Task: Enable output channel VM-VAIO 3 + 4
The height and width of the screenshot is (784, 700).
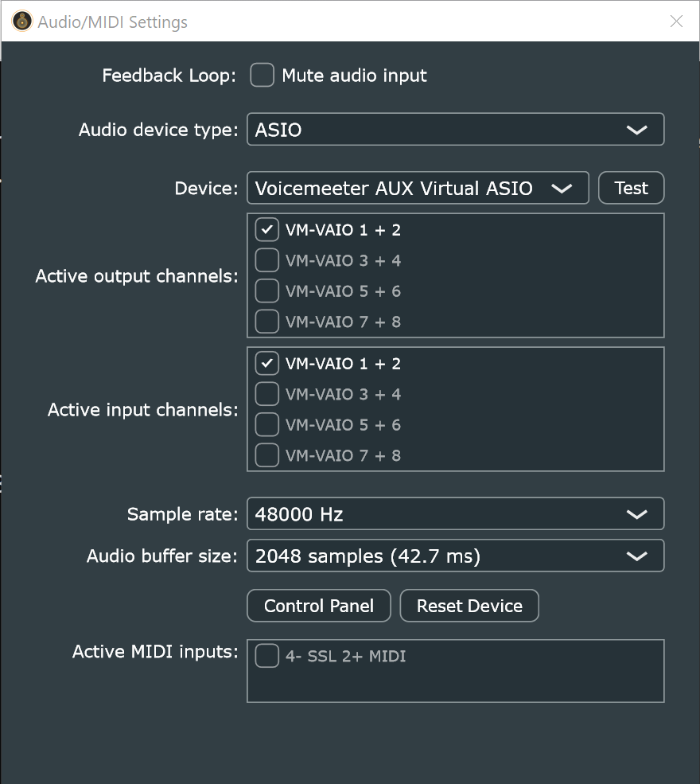Action: 266,260
